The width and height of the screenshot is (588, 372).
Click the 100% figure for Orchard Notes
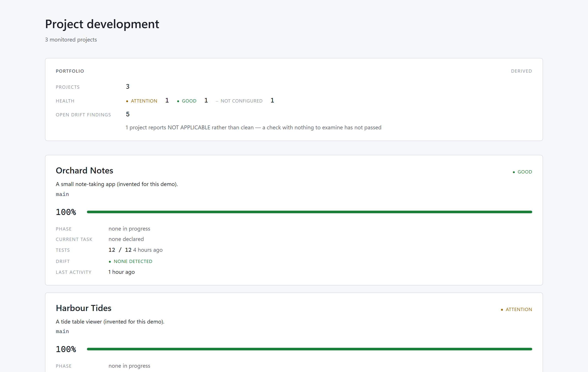[x=66, y=212]
